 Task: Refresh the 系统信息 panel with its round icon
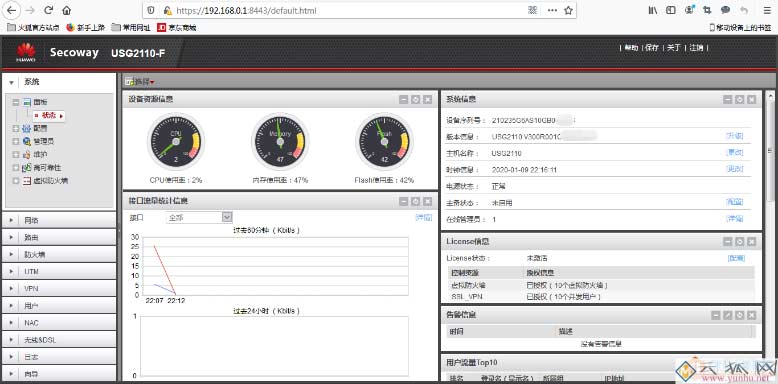click(x=739, y=100)
